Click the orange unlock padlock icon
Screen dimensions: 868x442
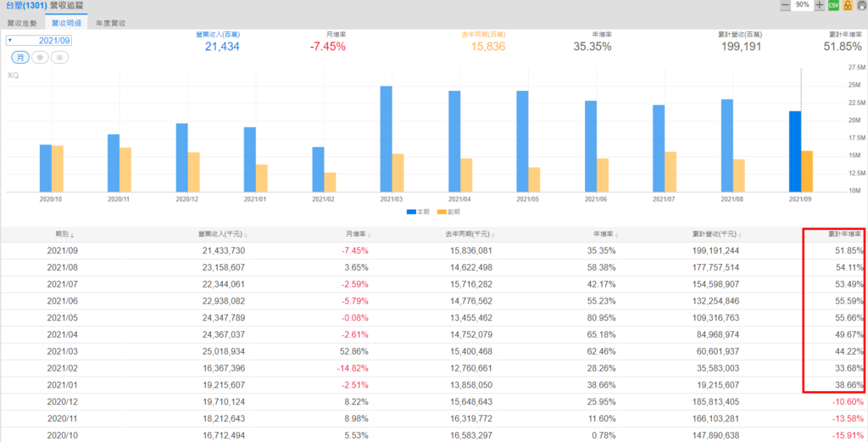click(848, 5)
